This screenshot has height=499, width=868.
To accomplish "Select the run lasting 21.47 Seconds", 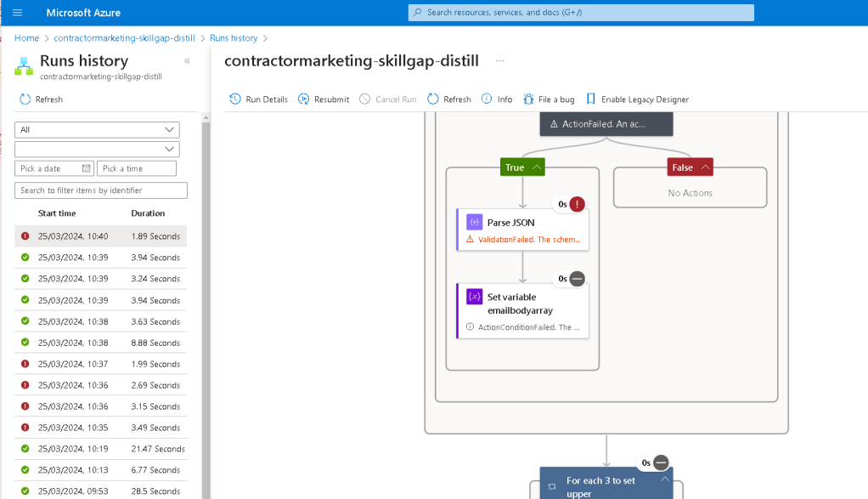I will pyautogui.click(x=101, y=449).
